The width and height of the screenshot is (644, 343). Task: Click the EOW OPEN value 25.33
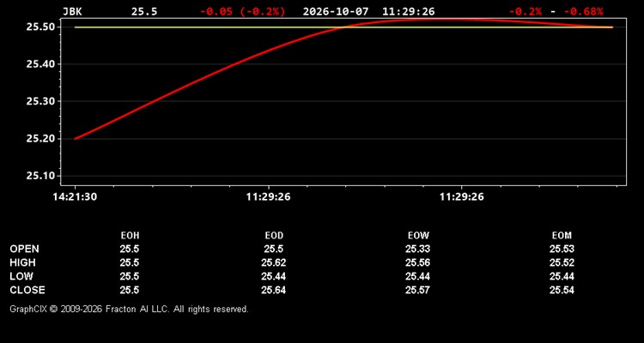(417, 249)
